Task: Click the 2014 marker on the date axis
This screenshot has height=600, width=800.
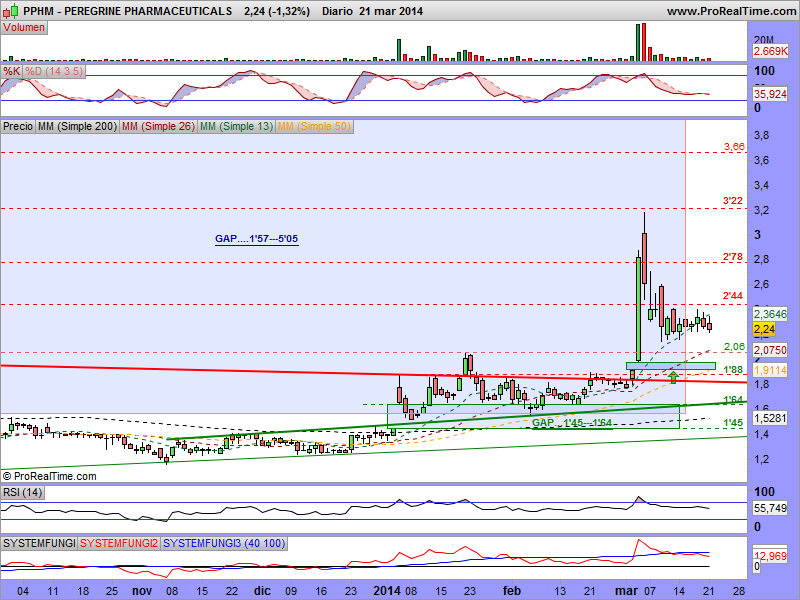Action: point(387,591)
